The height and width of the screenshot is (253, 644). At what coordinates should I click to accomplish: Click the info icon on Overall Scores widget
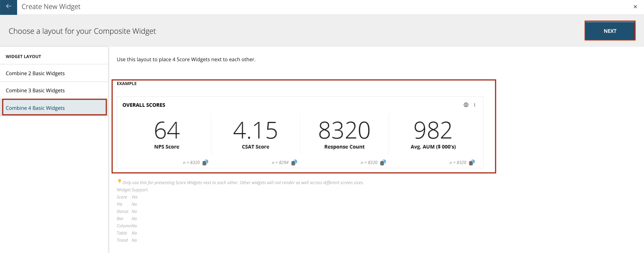(x=466, y=105)
